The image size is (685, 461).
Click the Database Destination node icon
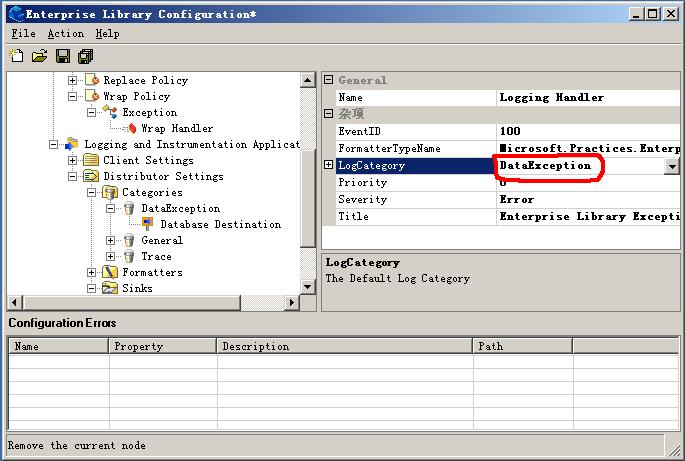click(148, 224)
